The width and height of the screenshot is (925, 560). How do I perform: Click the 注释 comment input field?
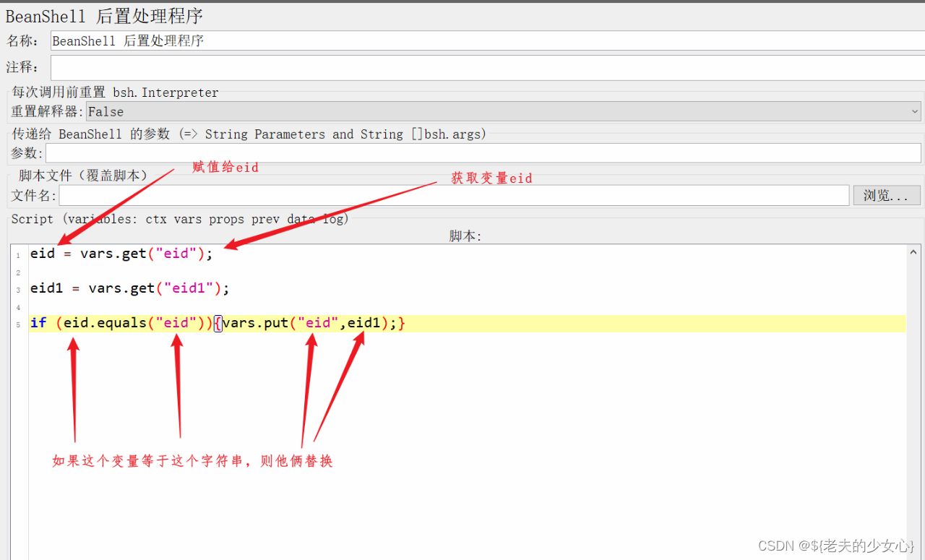point(488,68)
